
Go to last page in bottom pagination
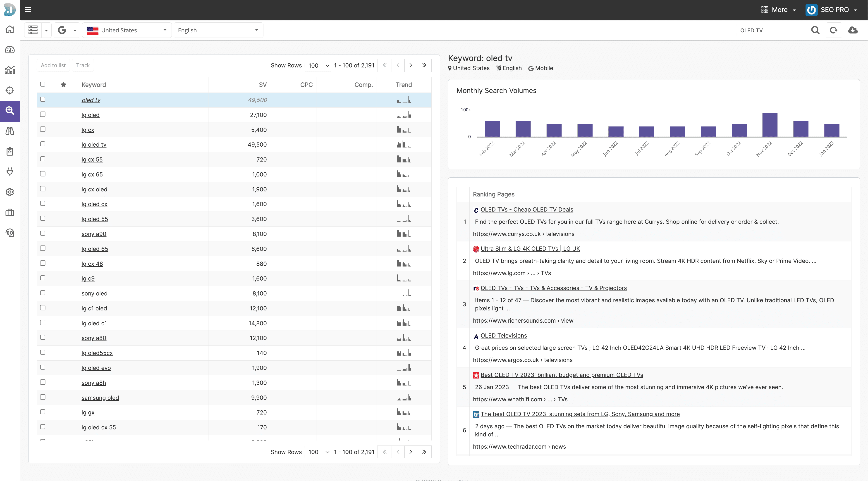[x=424, y=452]
